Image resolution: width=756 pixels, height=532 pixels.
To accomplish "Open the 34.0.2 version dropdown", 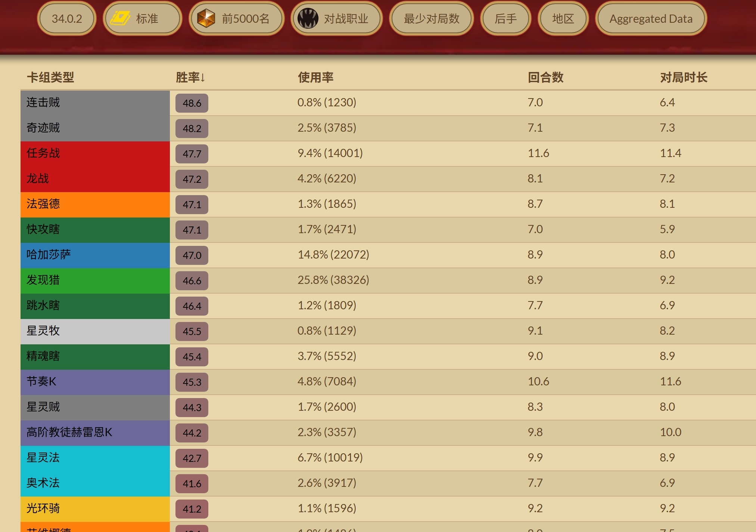I will [x=67, y=19].
